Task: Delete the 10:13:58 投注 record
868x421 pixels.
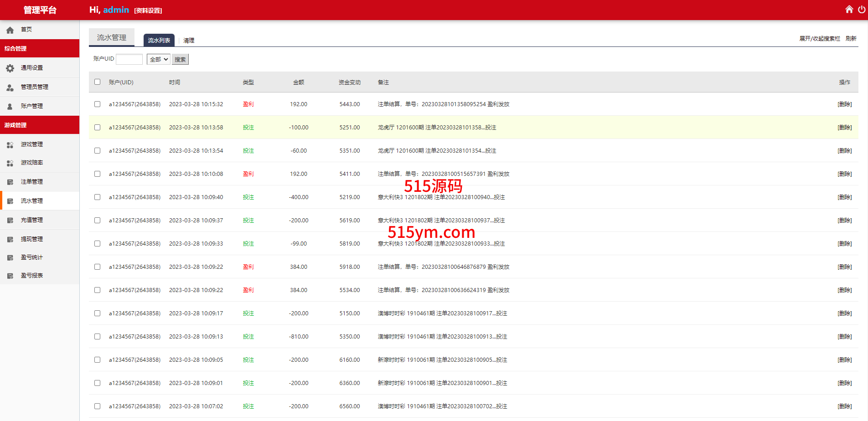Action: 844,128
